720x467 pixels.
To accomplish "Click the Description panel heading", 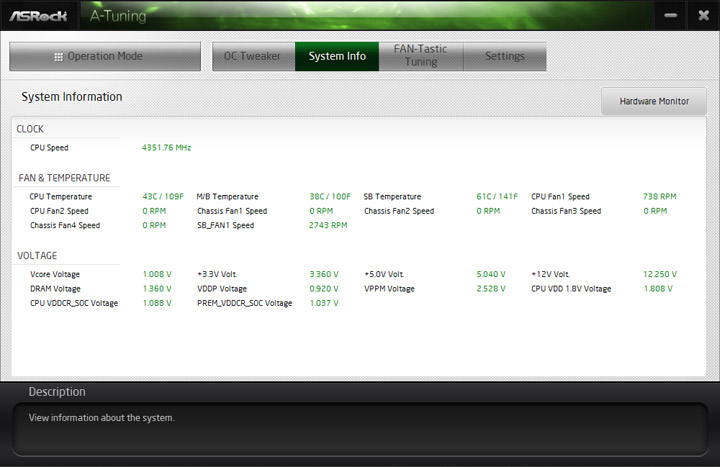I will pos(57,392).
